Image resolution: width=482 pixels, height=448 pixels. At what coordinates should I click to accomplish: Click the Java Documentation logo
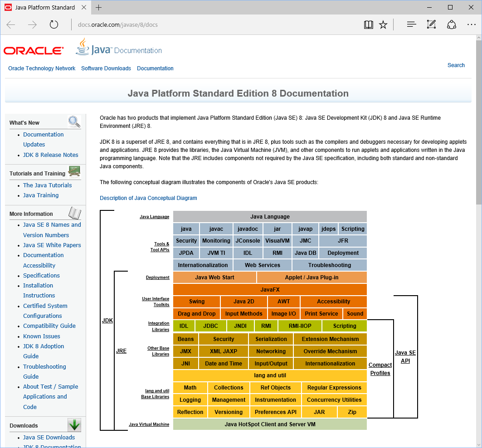pyautogui.click(x=119, y=47)
